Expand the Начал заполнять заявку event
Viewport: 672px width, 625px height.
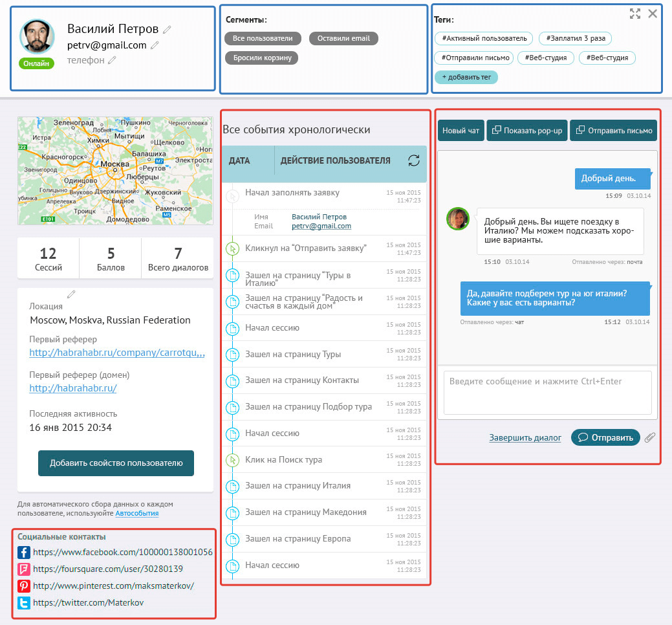292,193
